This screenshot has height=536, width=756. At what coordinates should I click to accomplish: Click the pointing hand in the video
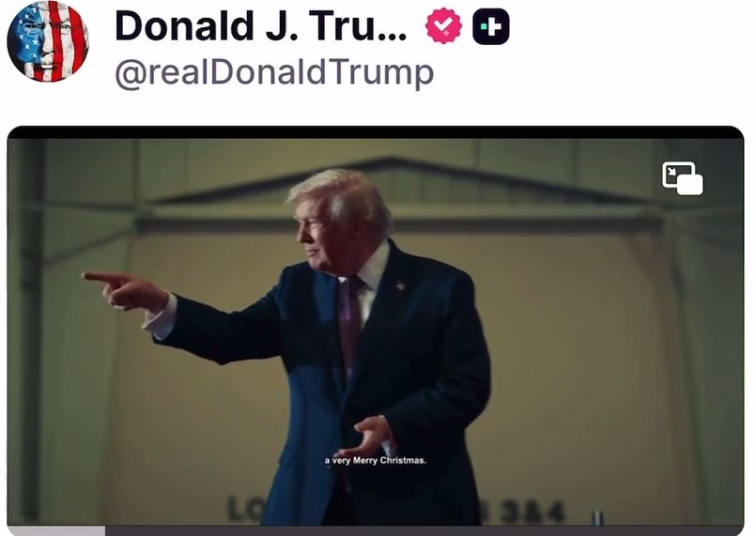click(x=127, y=290)
